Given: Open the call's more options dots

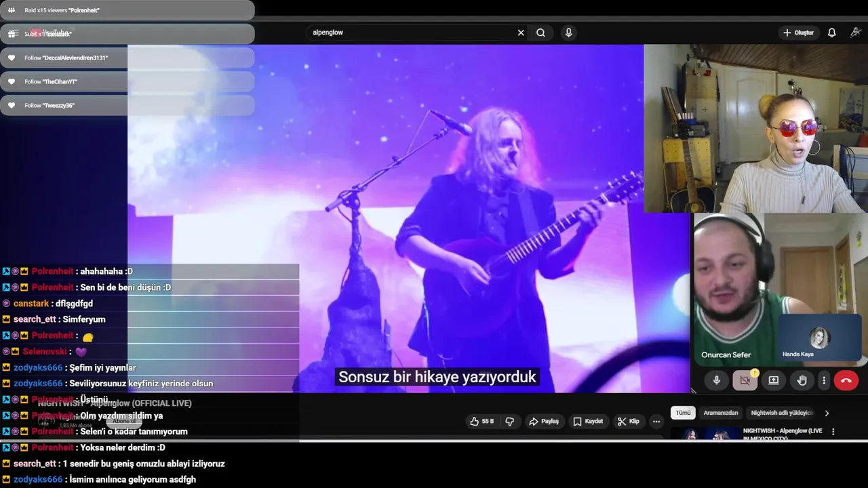Looking at the screenshot, I should click(824, 380).
